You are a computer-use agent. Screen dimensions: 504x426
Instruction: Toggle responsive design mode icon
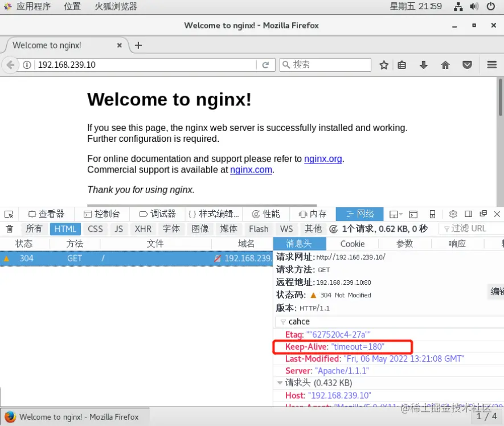pos(432,214)
